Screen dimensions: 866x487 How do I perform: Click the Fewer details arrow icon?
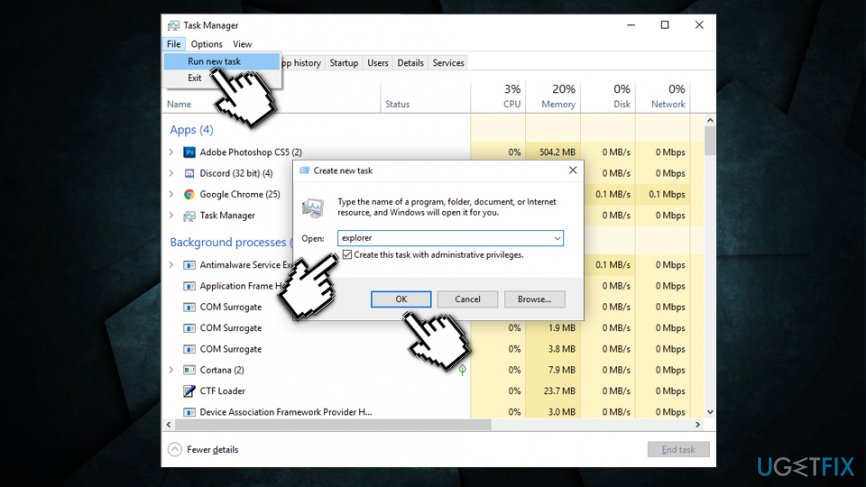175,449
